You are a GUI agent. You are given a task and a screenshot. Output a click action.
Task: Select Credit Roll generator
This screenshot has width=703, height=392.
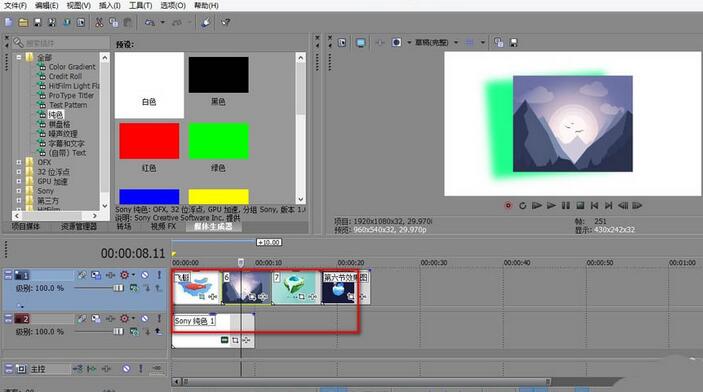tap(65, 76)
